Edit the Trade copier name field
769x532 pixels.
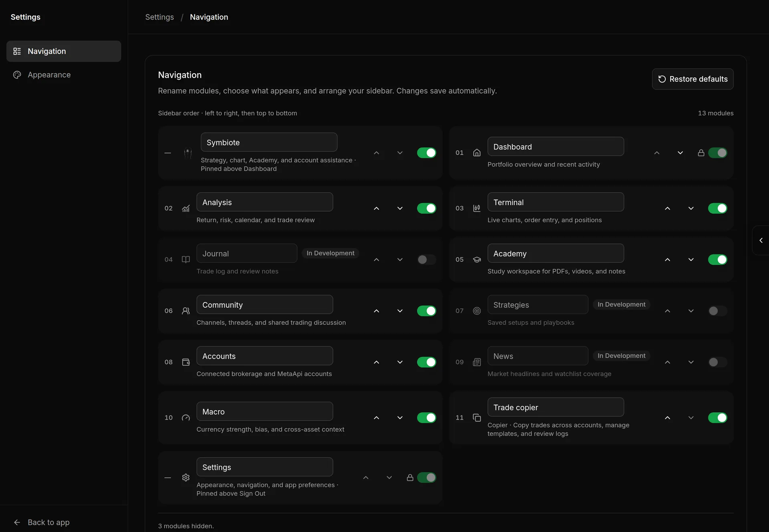click(556, 407)
